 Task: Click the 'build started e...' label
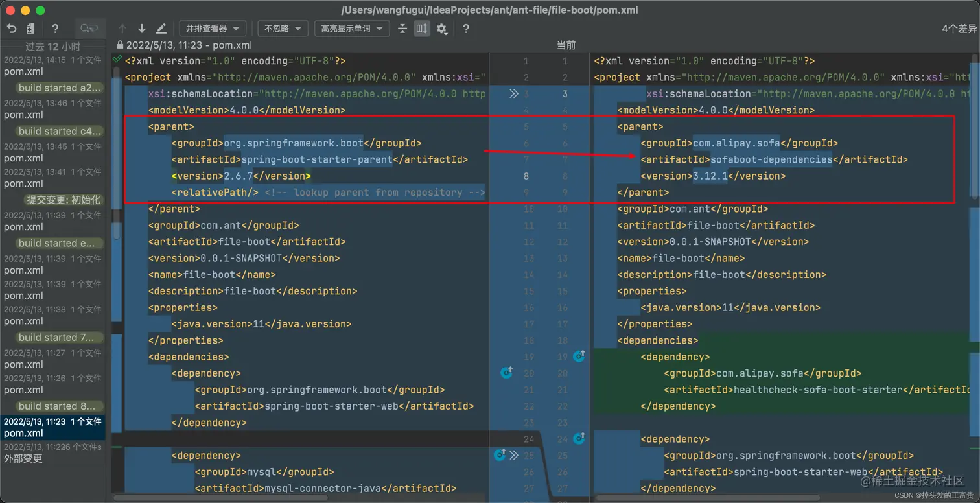pos(60,243)
